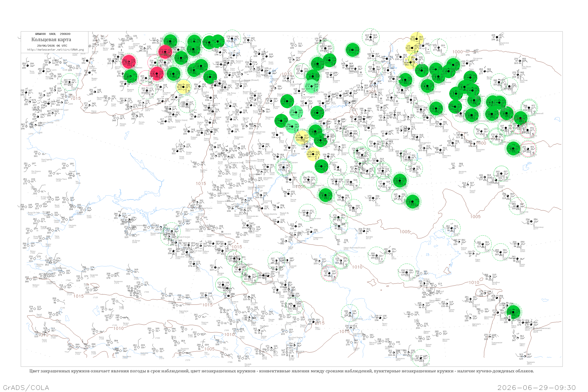This screenshot has width=588, height=392.
Task: Click station label "Акбайтал 38178"
Action: click(x=495, y=283)
